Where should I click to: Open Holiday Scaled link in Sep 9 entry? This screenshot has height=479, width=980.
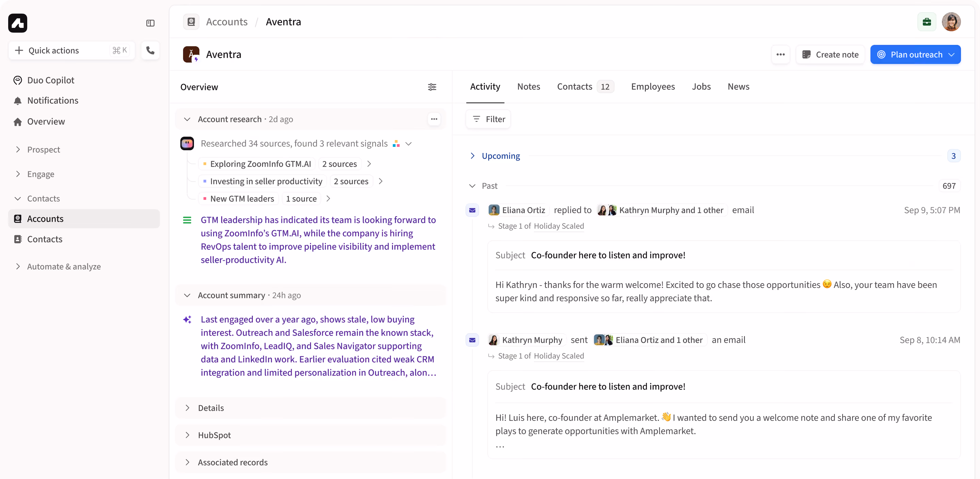click(x=558, y=226)
